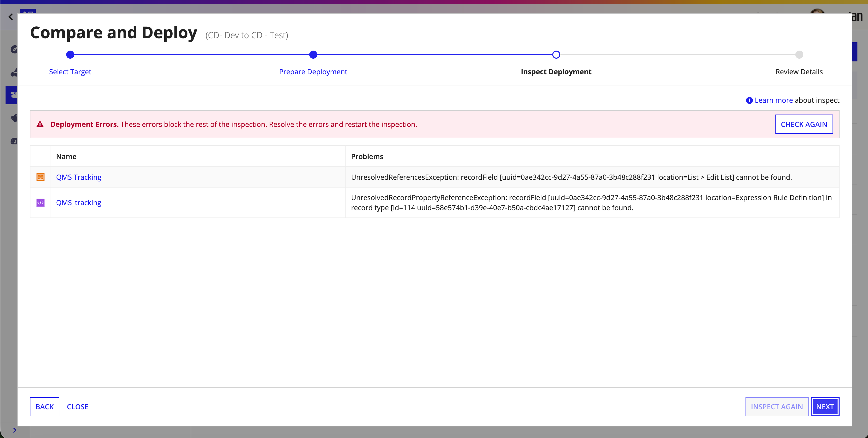Image resolution: width=868 pixels, height=438 pixels.
Task: Click the Deployment Errors banner message
Action: 233,124
